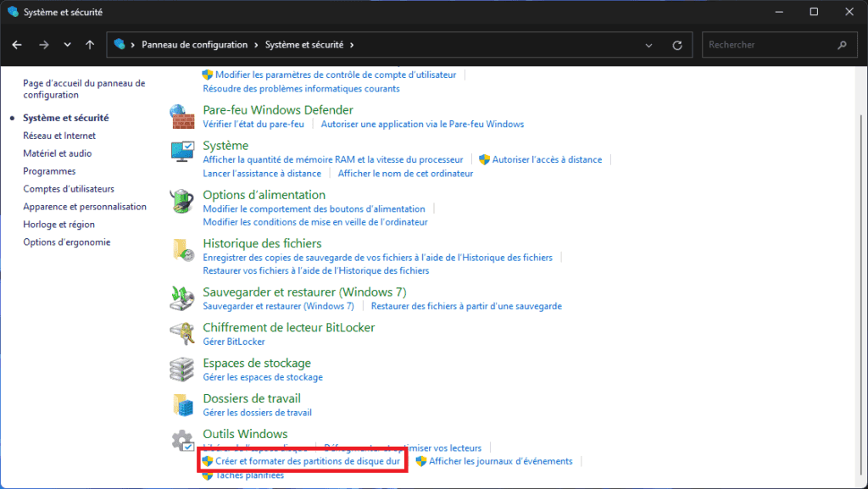Viewport: 868px width, 489px height.
Task: Open the Espaces de stockage heading
Action: point(257,363)
